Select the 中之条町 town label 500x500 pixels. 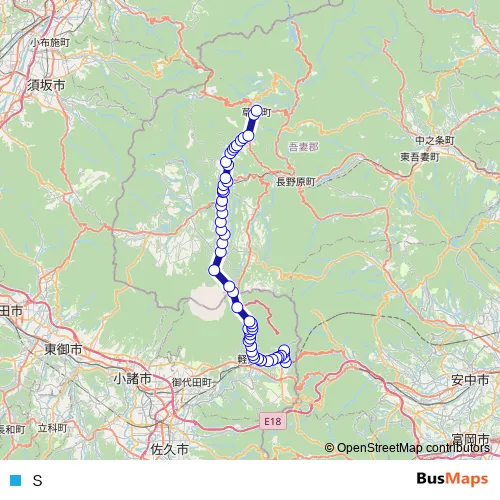(435, 141)
